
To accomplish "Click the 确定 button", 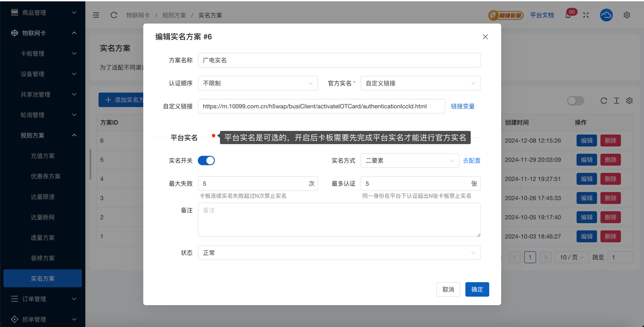I will (477, 289).
